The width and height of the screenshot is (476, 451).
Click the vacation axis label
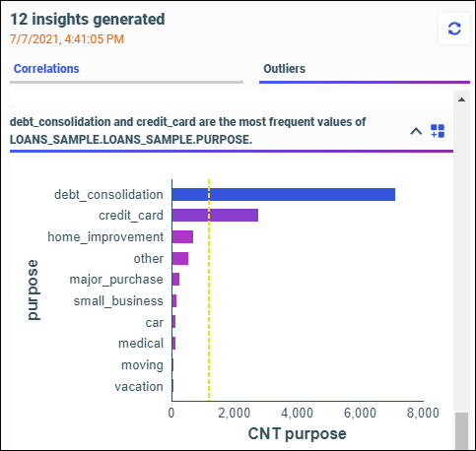pos(139,386)
